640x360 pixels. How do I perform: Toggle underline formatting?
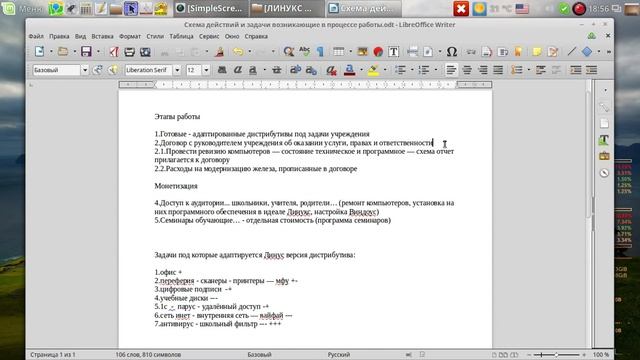pos(253,70)
